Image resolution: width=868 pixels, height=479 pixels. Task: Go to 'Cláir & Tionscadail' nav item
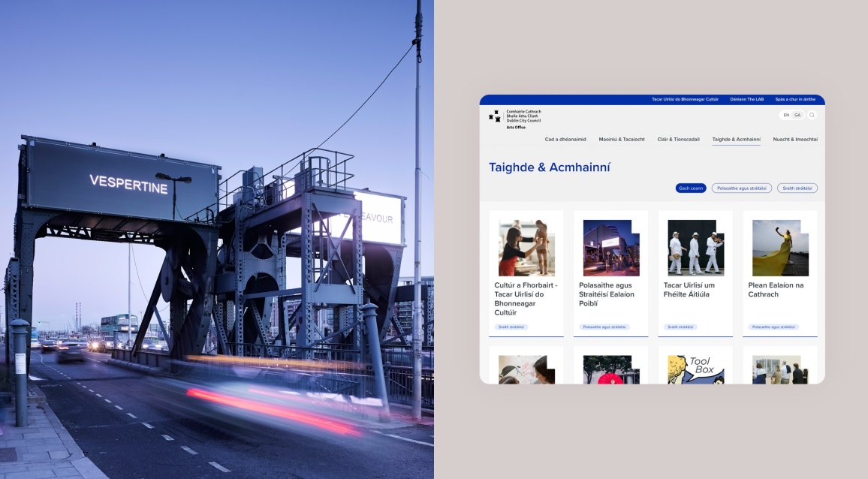coord(678,139)
